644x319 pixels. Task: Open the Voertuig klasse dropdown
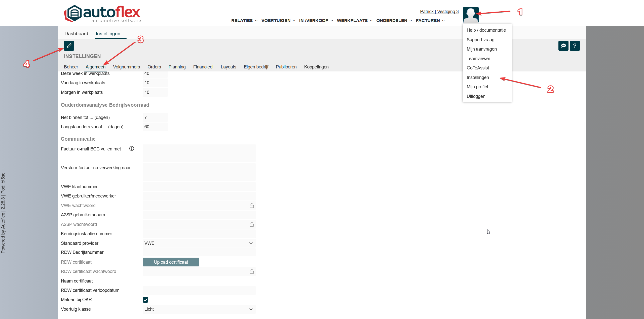point(199,309)
